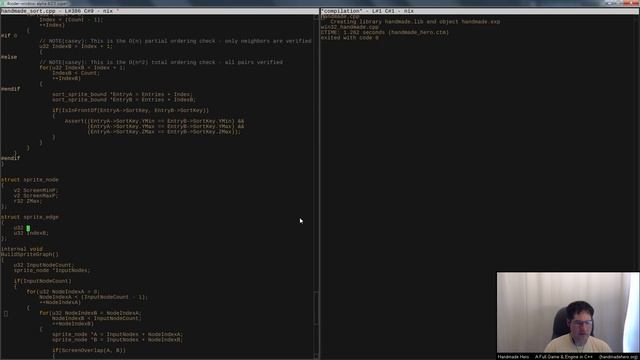Click the line '++NodeIndexB)'
The width and height of the screenshot is (640, 360).
(73, 324)
